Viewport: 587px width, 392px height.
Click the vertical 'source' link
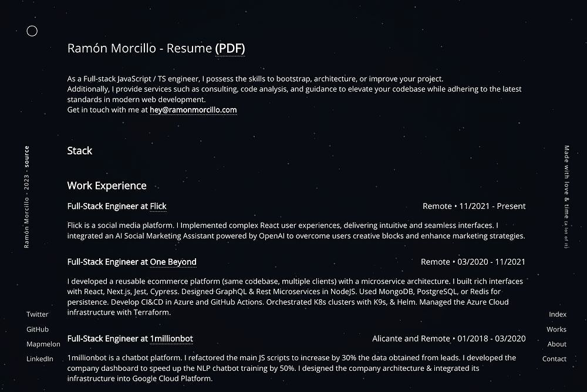click(x=26, y=157)
